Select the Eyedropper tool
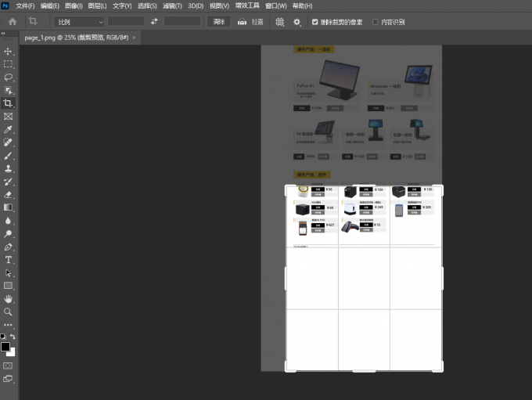The image size is (532, 400). [x=8, y=129]
